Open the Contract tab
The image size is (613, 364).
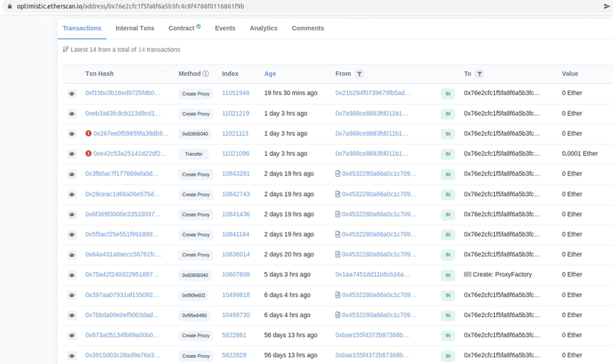pyautogui.click(x=181, y=28)
